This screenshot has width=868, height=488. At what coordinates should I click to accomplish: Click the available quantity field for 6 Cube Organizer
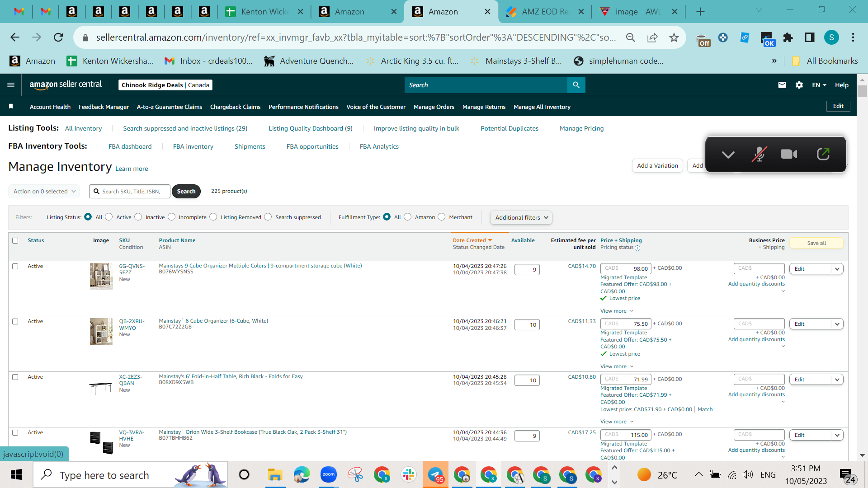[x=527, y=325]
